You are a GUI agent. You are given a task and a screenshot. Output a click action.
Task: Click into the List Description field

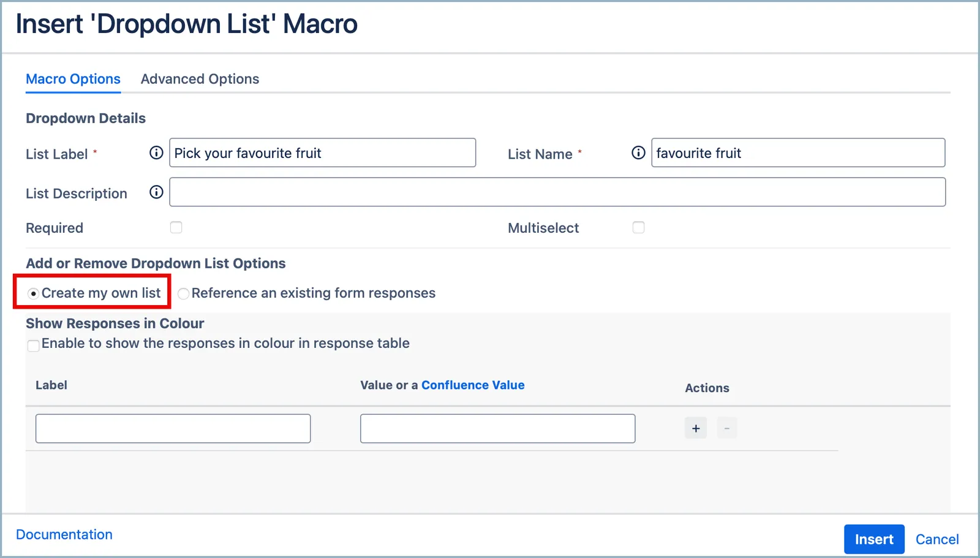coord(557,192)
